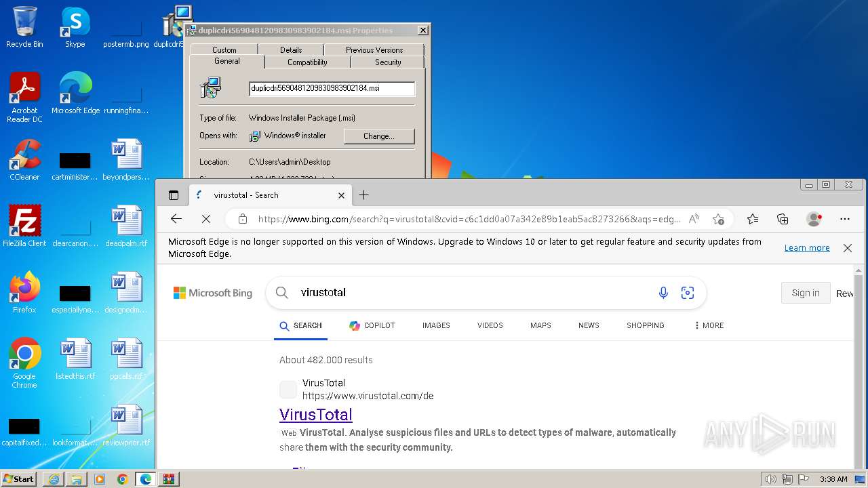Open a new tab in Edge

coord(363,195)
